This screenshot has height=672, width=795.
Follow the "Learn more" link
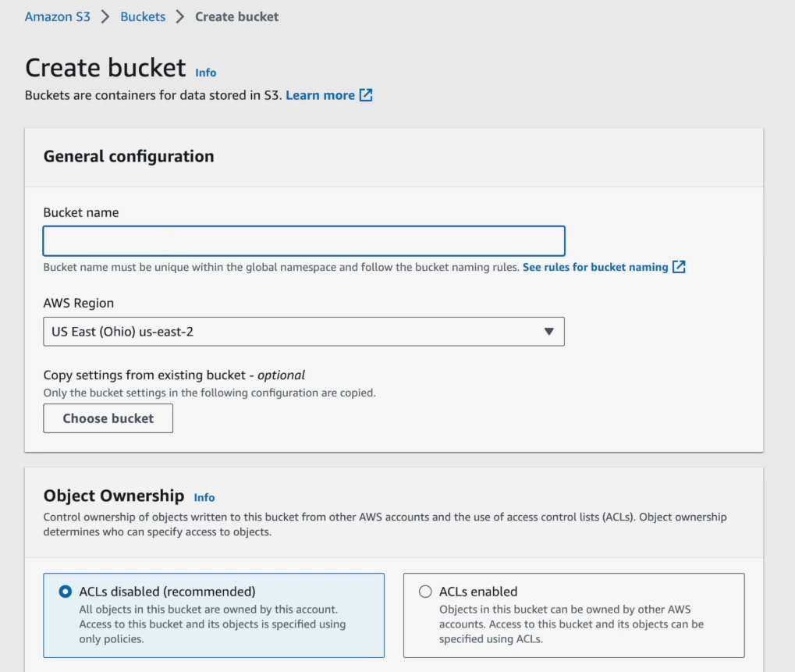(x=321, y=94)
